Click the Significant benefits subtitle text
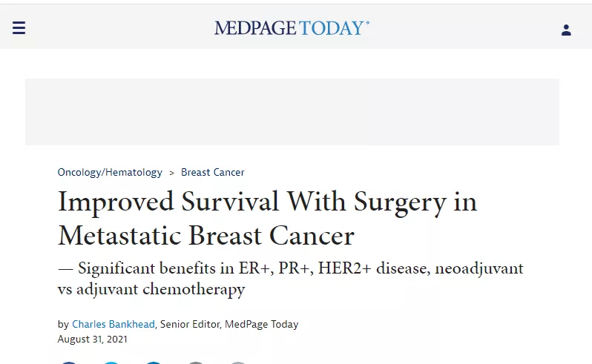Screen dimensions: 592x364 [x=290, y=279]
